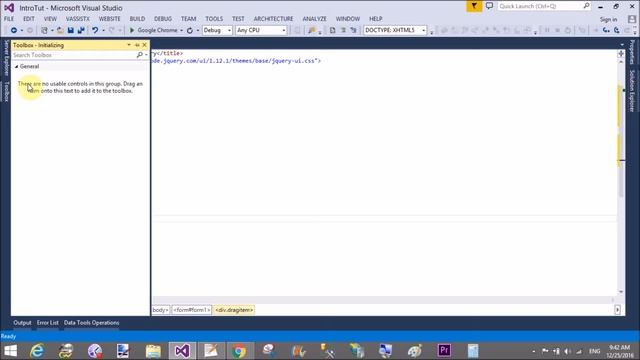Open Internet Explorer from the taskbar
Image resolution: width=640 pixels, height=360 pixels.
[x=37, y=351]
